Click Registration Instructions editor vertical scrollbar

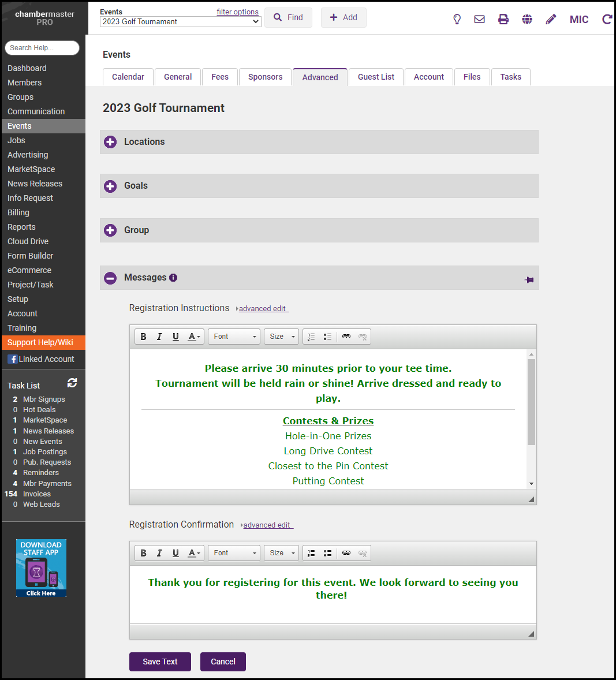point(531,402)
